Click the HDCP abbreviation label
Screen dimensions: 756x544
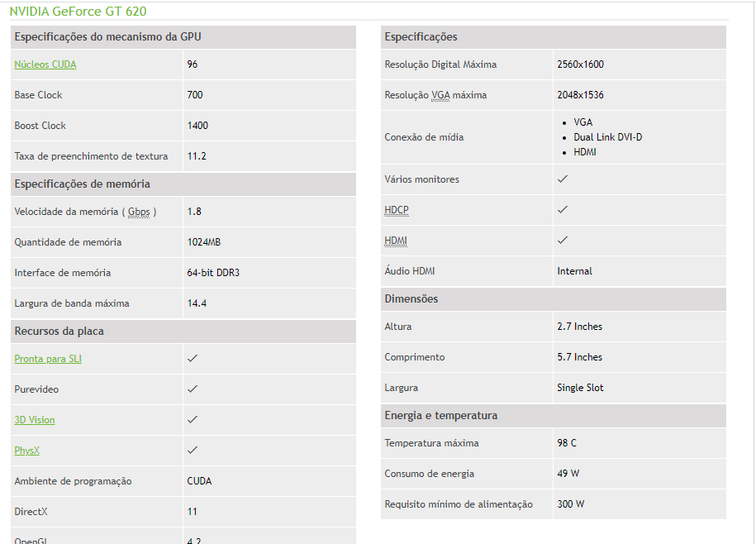click(397, 210)
